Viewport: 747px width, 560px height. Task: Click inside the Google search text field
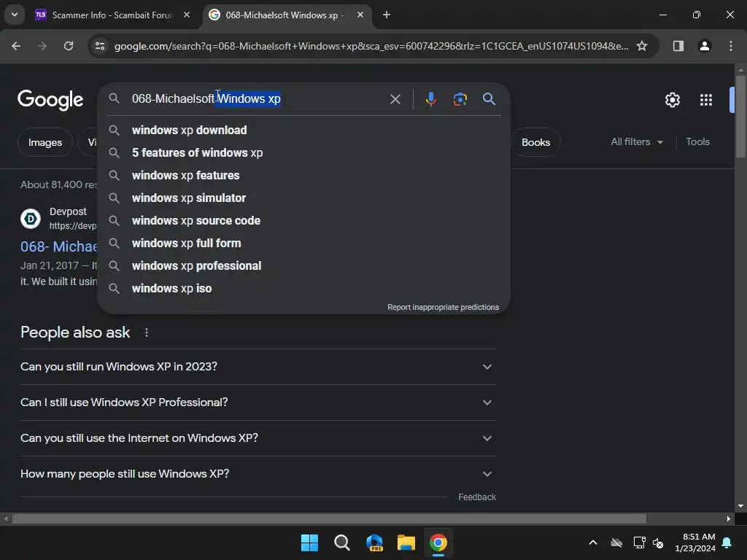[258, 98]
